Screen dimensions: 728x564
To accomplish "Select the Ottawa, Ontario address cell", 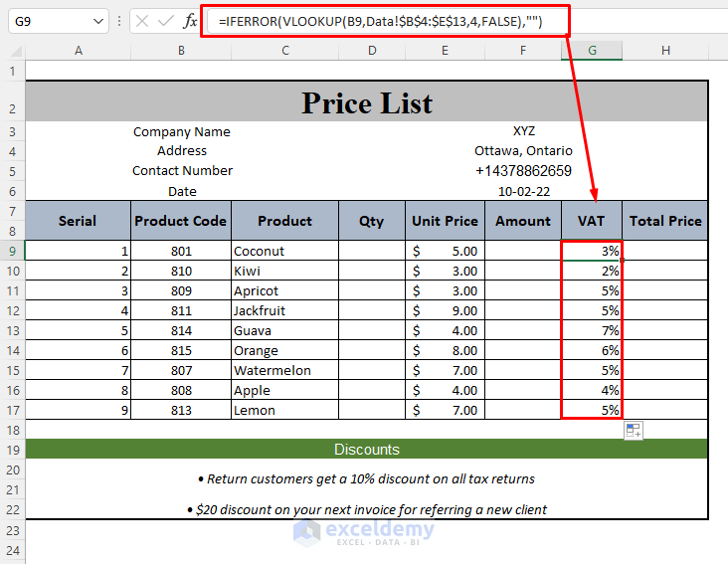I will click(523, 151).
